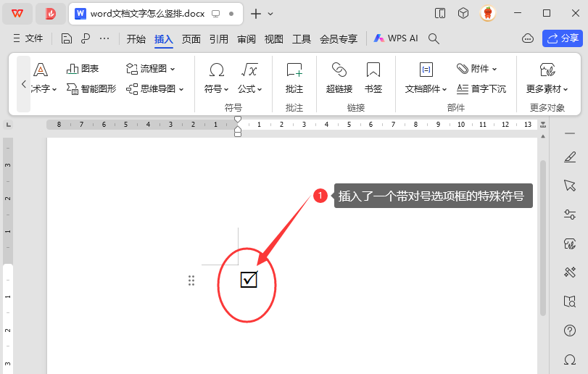This screenshot has width=588, height=374.
Task: Open the materials library icon in sidebar
Action: tap(570, 244)
